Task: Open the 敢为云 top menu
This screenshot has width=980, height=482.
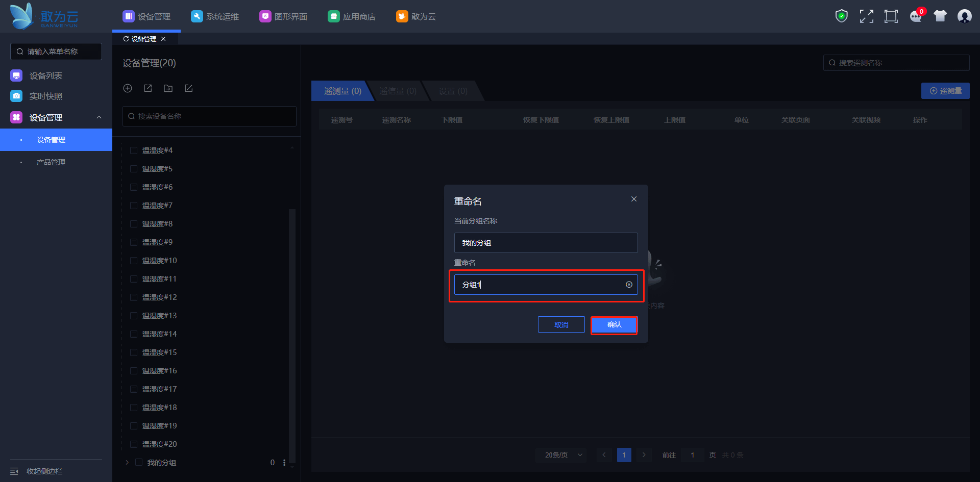Action: [416, 16]
